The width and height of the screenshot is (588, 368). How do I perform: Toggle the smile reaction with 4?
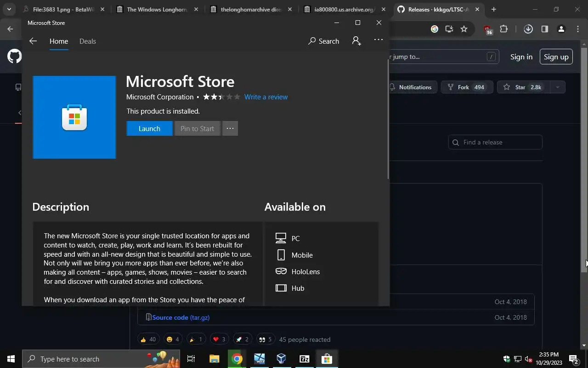pyautogui.click(x=173, y=339)
